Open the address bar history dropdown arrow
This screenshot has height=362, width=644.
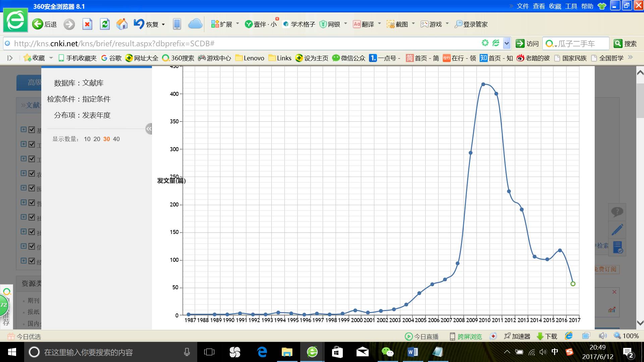[506, 44]
